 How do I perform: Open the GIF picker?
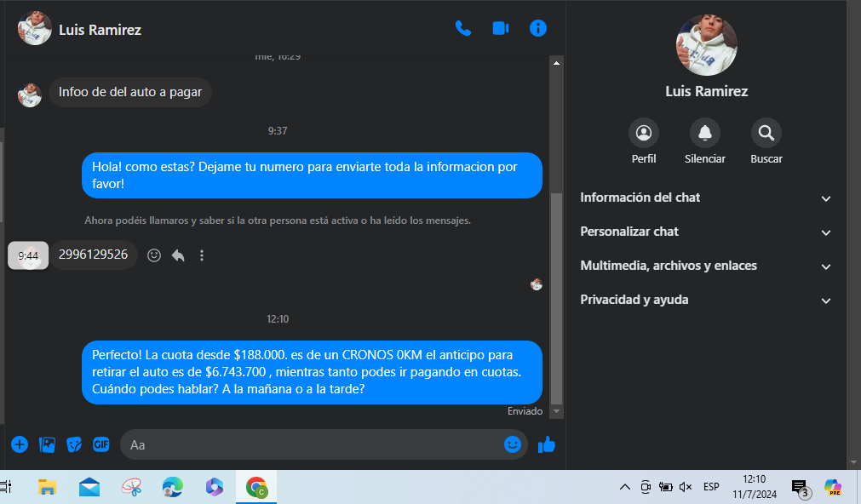(101, 444)
